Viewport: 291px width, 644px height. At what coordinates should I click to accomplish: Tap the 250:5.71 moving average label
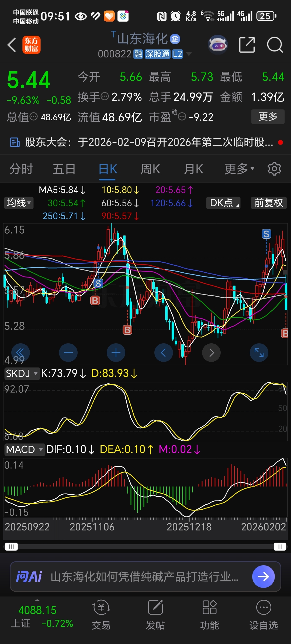[x=64, y=216]
